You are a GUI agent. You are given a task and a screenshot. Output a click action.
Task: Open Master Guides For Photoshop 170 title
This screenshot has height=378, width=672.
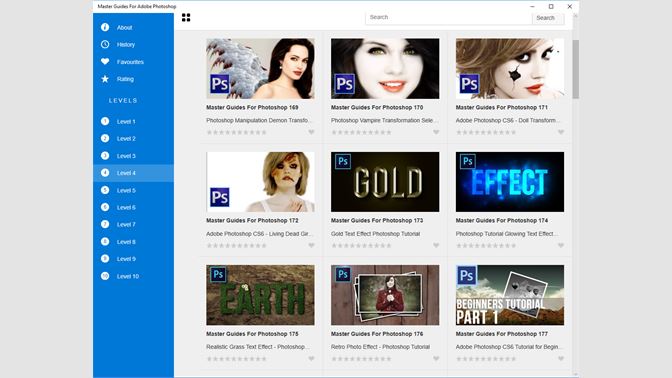pyautogui.click(x=377, y=108)
